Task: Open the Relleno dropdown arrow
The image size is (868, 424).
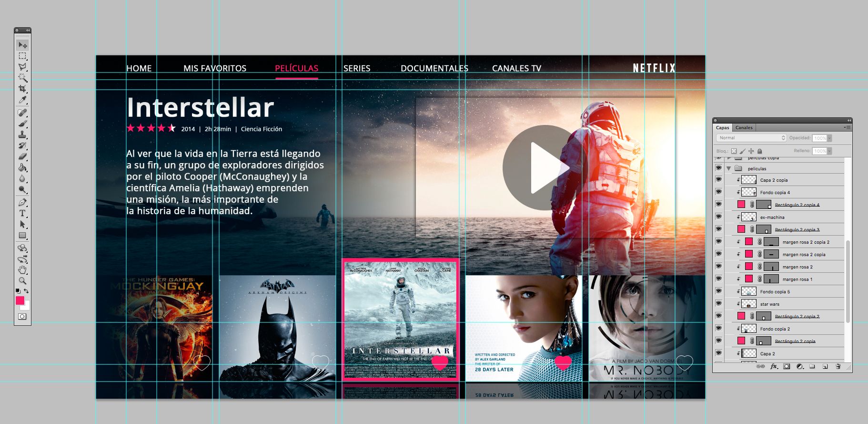Action: pyautogui.click(x=829, y=151)
